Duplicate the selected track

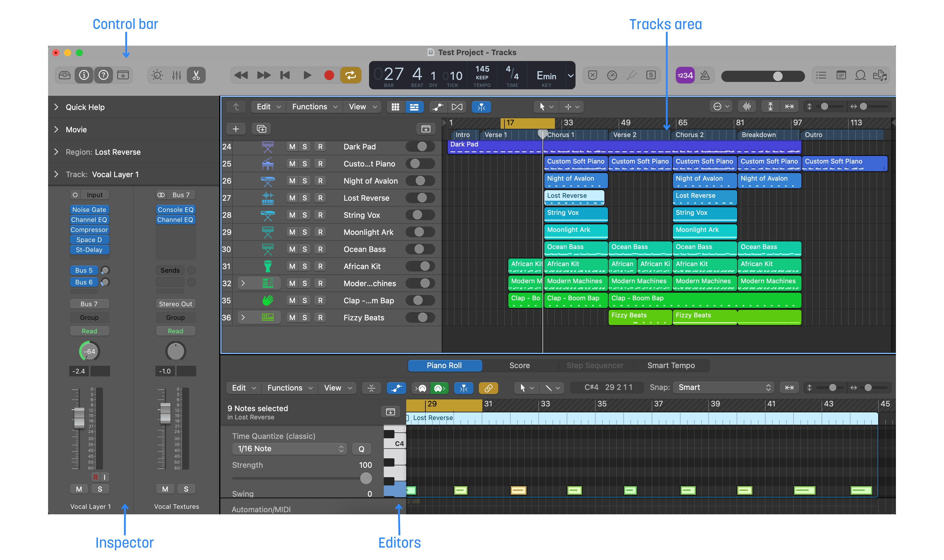click(x=261, y=129)
